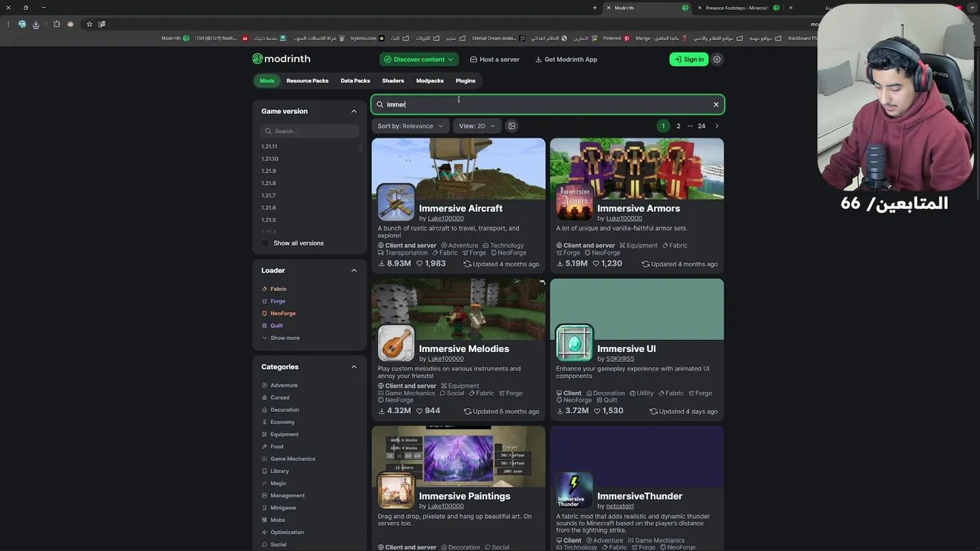Filter by Decoration category
The width and height of the screenshot is (980, 551).
pos(280,409)
